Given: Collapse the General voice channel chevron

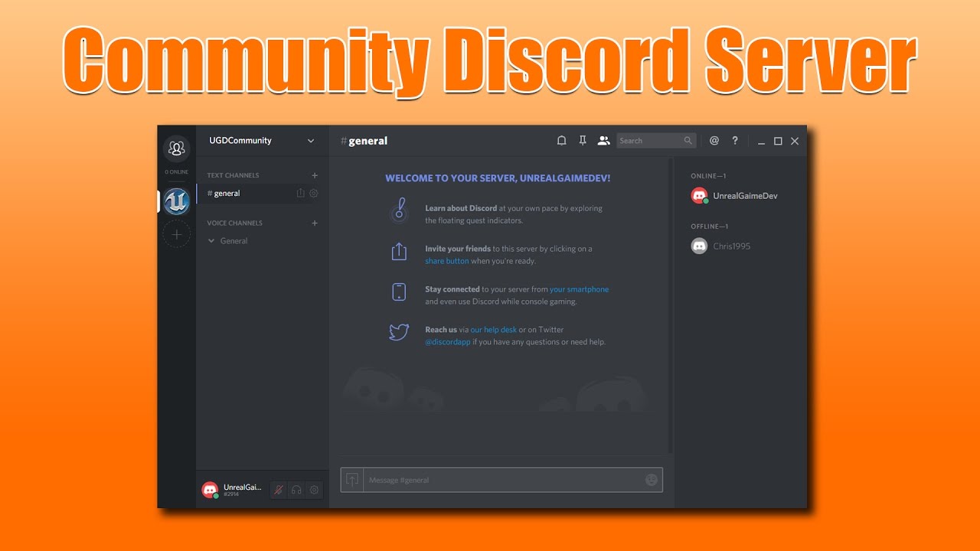Looking at the screenshot, I should pos(212,241).
